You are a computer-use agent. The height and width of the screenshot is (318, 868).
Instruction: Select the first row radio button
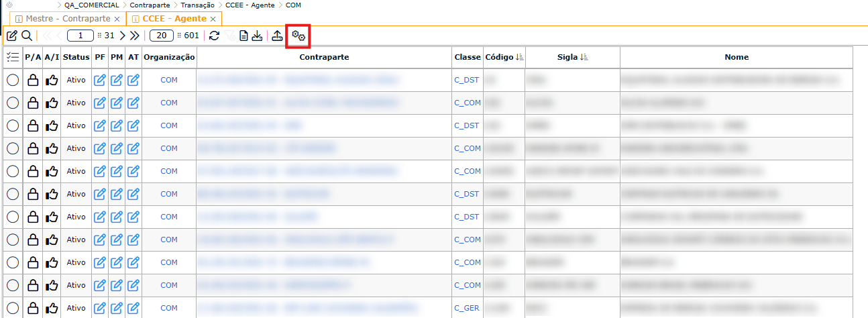click(12, 81)
